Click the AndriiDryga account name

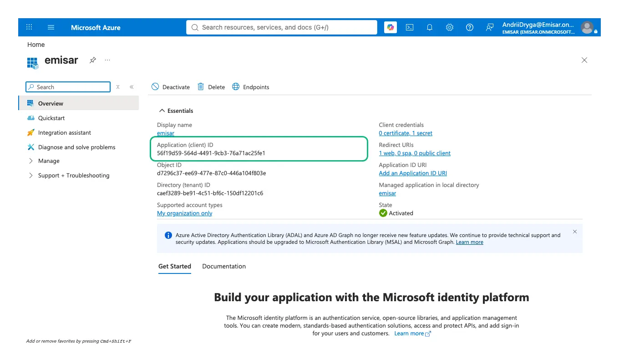(538, 25)
